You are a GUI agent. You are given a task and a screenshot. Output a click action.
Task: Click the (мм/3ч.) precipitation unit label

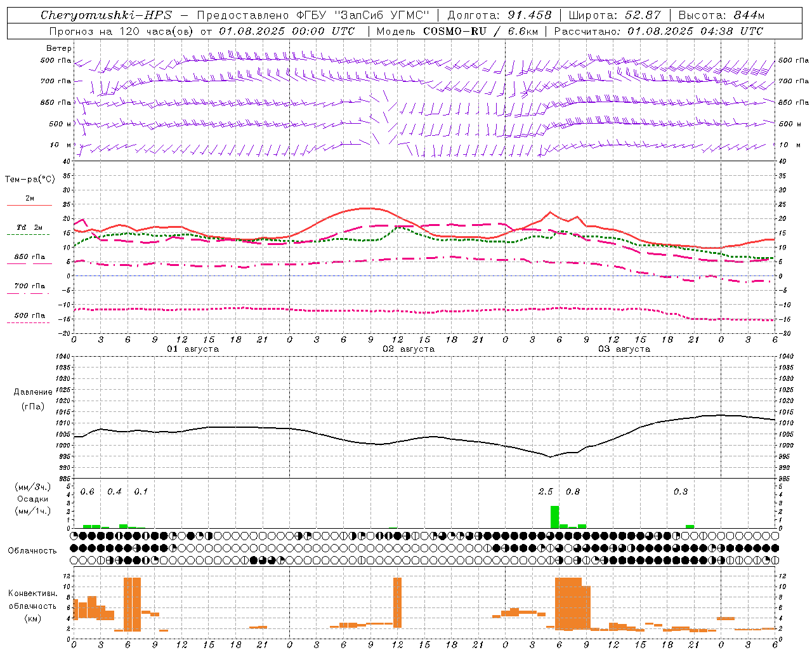click(32, 487)
